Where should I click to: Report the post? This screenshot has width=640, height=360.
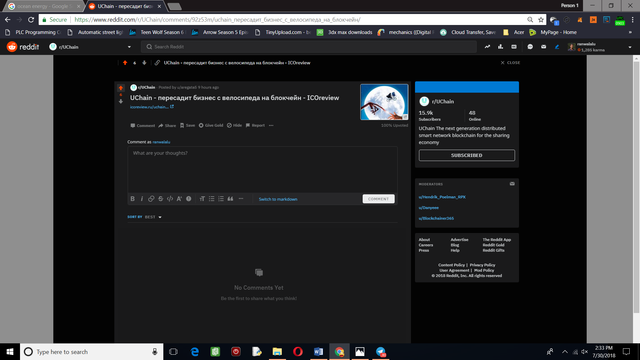click(x=255, y=126)
